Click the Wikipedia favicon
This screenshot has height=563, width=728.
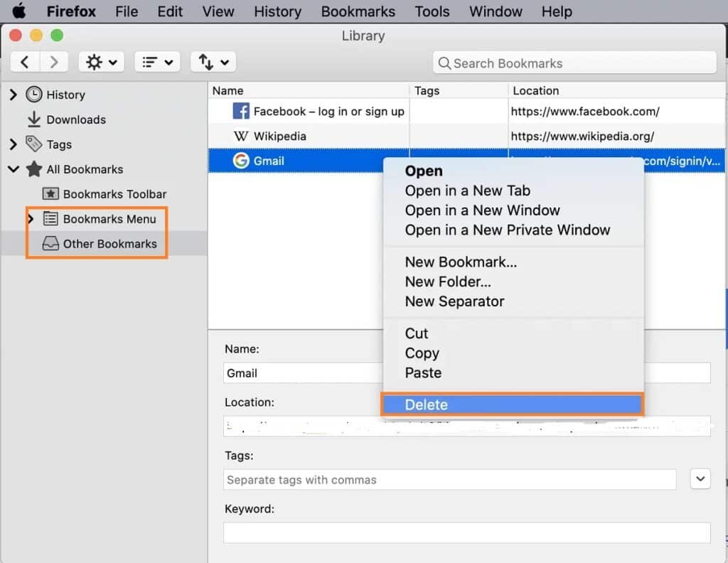(x=241, y=136)
